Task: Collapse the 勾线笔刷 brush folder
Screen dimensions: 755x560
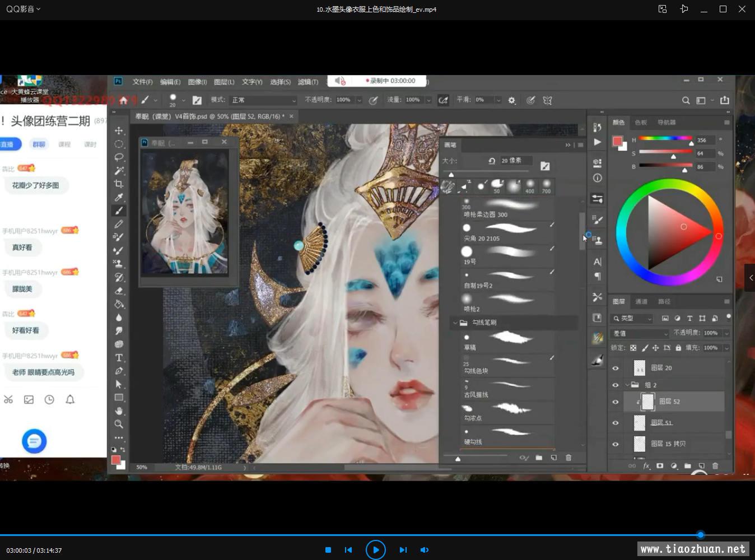Action: point(454,323)
